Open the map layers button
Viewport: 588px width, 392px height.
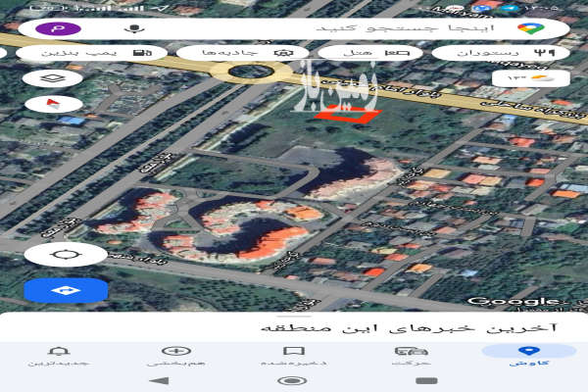tap(53, 78)
